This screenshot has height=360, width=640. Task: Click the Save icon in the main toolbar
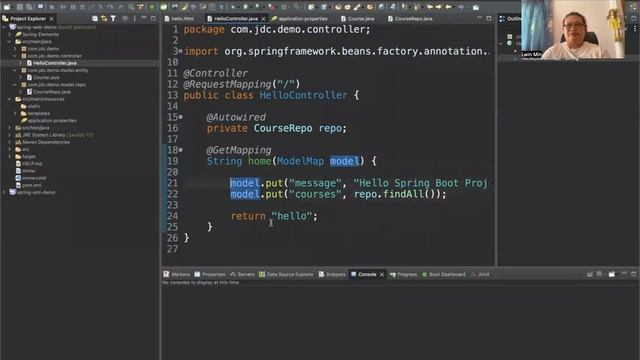(20, 7)
